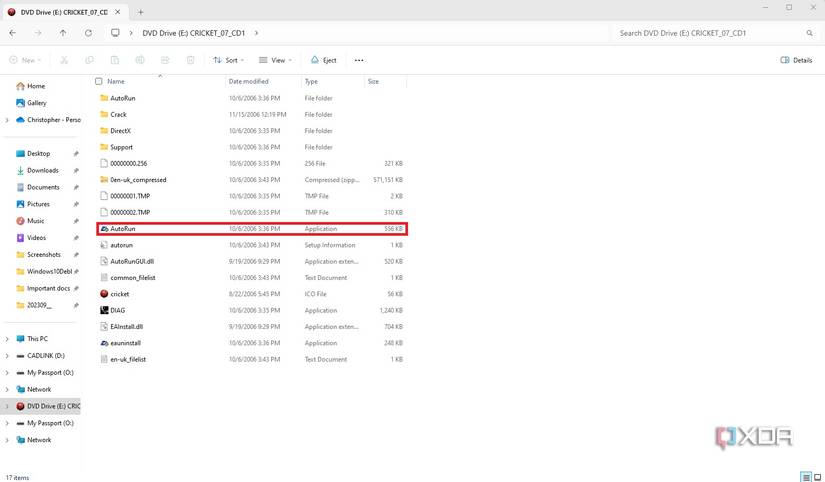Image resolution: width=825 pixels, height=482 pixels.
Task: Open the See more ellipsis menu
Action: tap(359, 60)
